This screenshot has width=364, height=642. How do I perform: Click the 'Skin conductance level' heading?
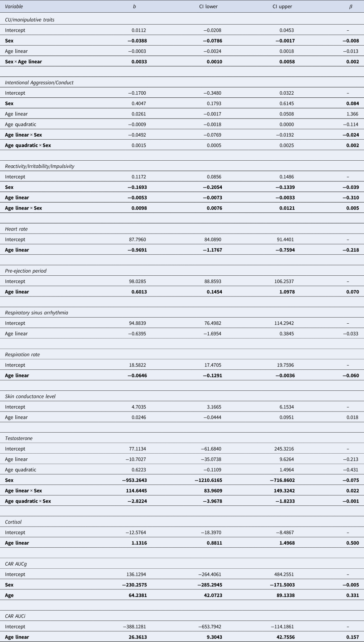pos(30,396)
